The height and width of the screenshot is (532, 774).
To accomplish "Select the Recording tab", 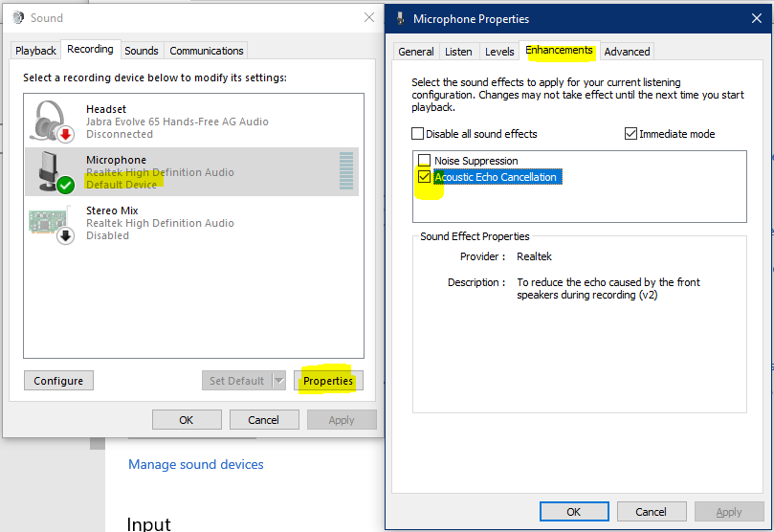I will click(90, 50).
